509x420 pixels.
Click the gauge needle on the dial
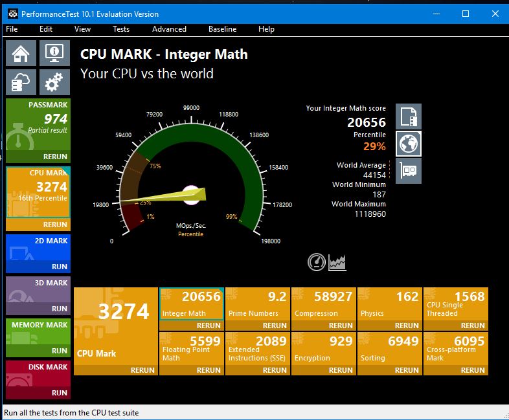pyautogui.click(x=163, y=196)
